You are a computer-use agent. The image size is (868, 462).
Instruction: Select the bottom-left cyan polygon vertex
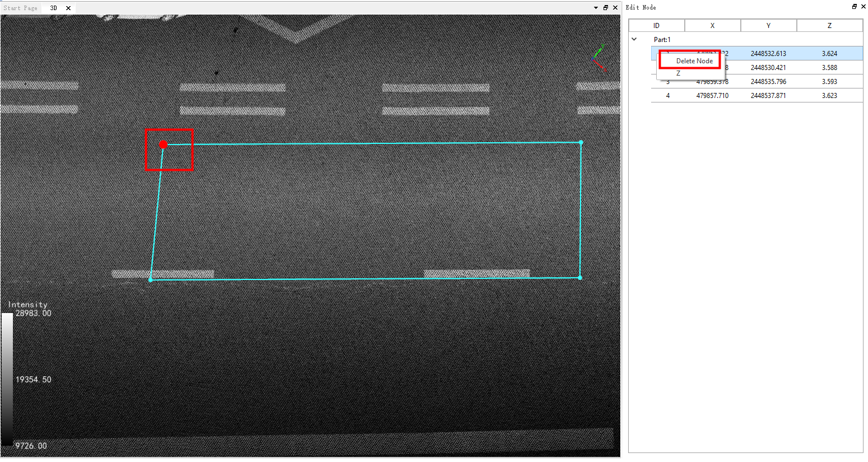tap(150, 279)
